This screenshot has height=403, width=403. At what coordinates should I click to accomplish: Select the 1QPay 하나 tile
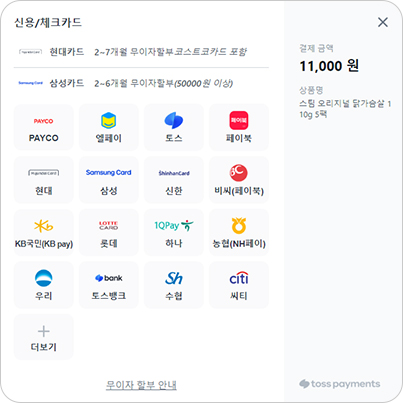point(174,233)
